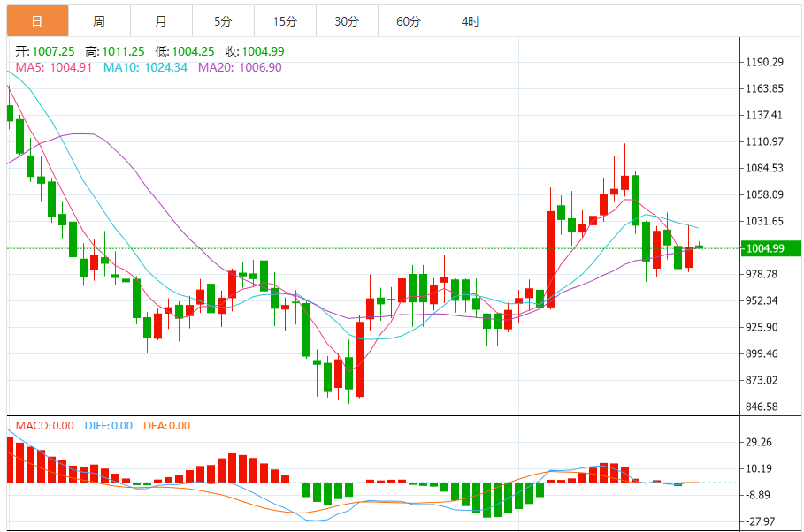Click the MA5: 1004.91 label
The height and width of the screenshot is (532, 804).
[54, 67]
